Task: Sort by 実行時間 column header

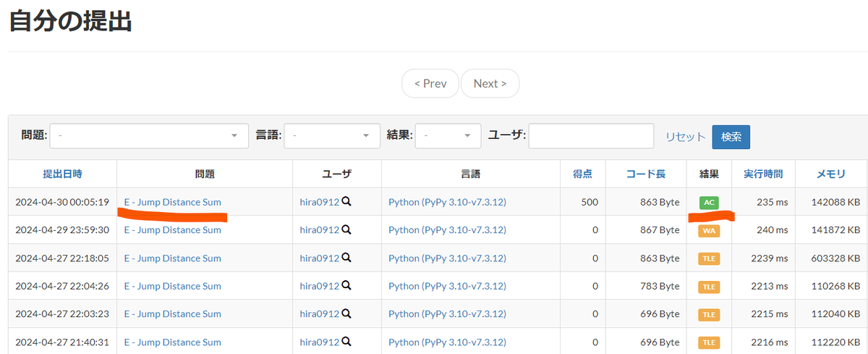Action: 763,174
